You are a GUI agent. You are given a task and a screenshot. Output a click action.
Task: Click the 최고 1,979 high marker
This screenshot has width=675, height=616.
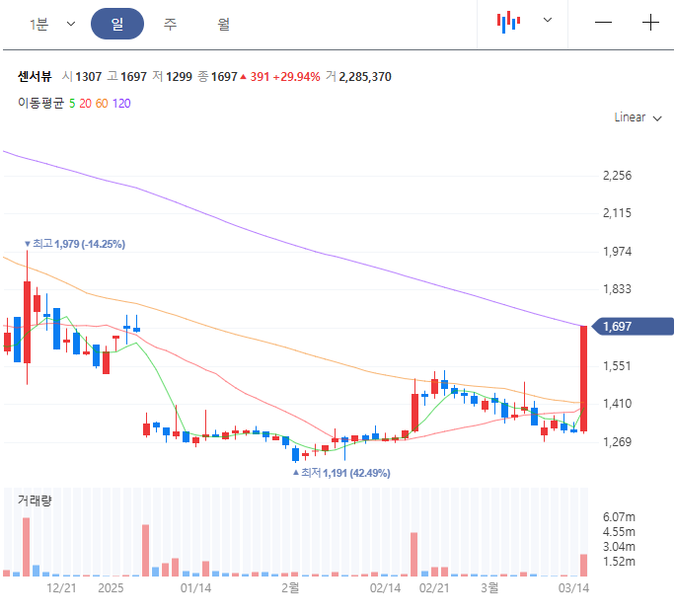click(x=75, y=244)
